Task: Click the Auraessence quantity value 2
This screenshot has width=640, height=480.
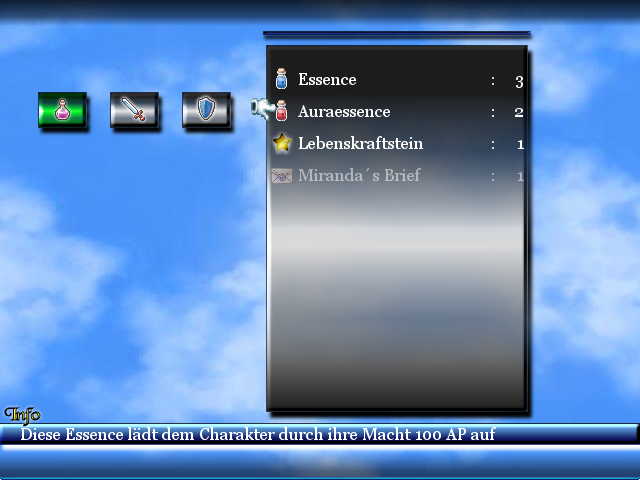Action: (x=519, y=112)
